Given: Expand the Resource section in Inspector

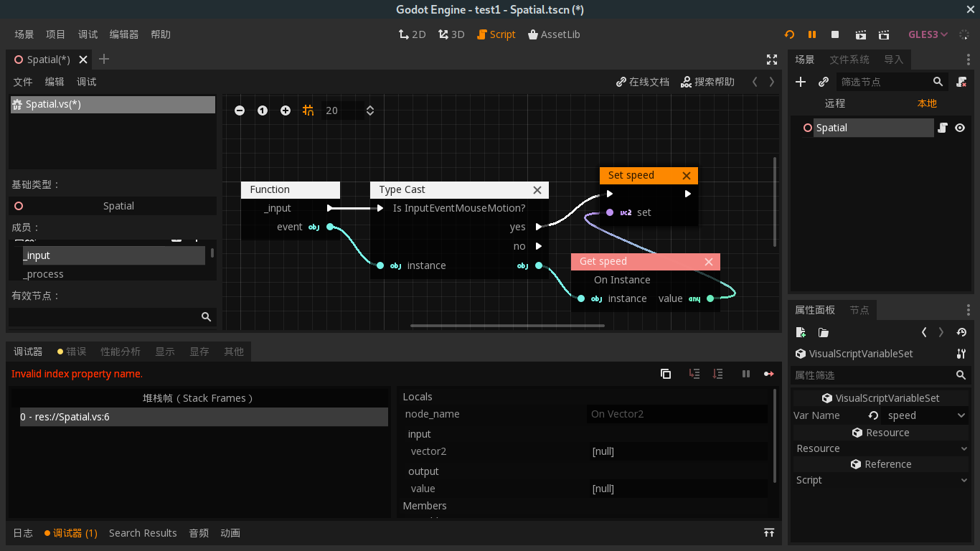Looking at the screenshot, I should (x=881, y=448).
